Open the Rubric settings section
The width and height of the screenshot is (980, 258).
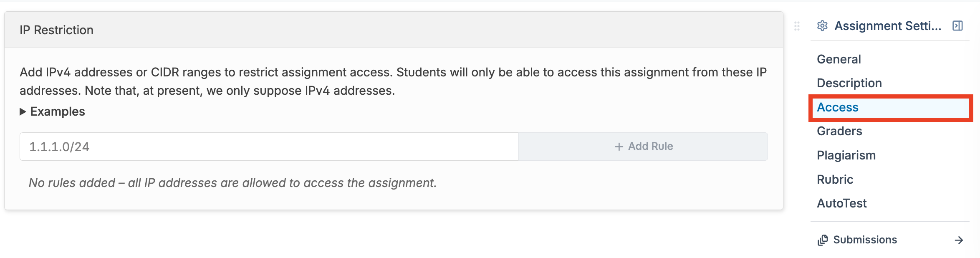pos(835,180)
